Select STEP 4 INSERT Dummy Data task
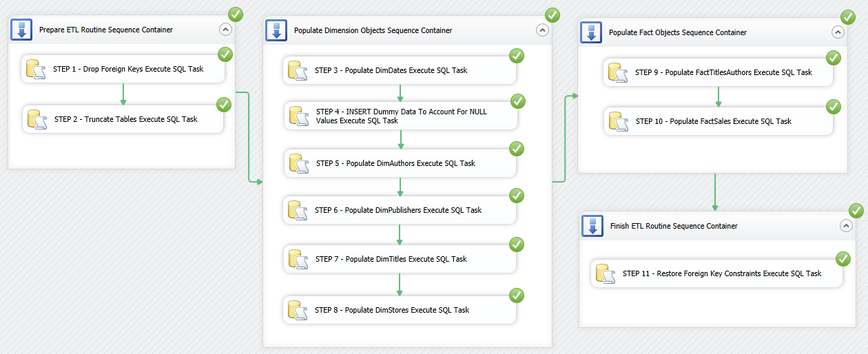 tap(401, 116)
